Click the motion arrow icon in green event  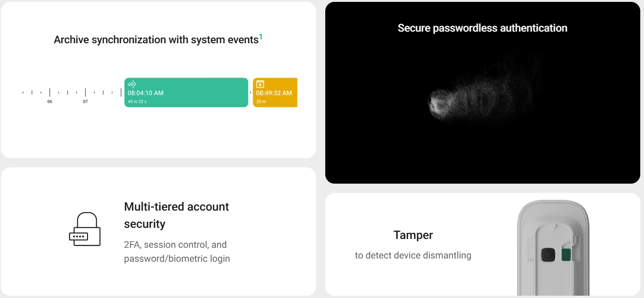tap(132, 84)
